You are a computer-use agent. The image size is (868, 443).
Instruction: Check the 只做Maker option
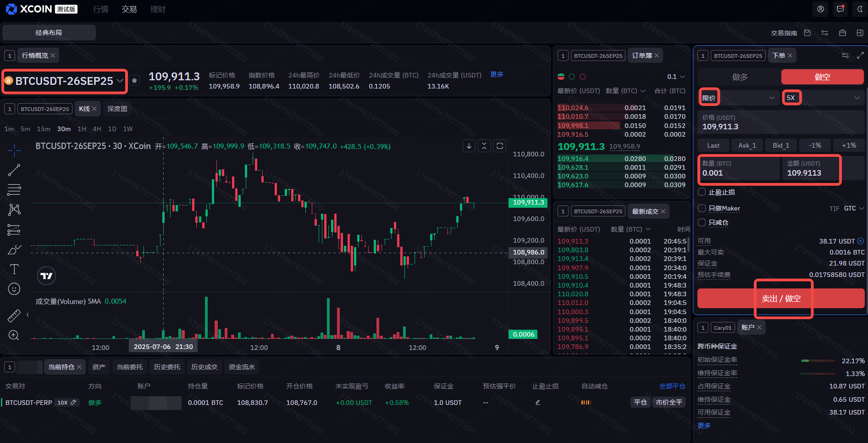pyautogui.click(x=702, y=208)
